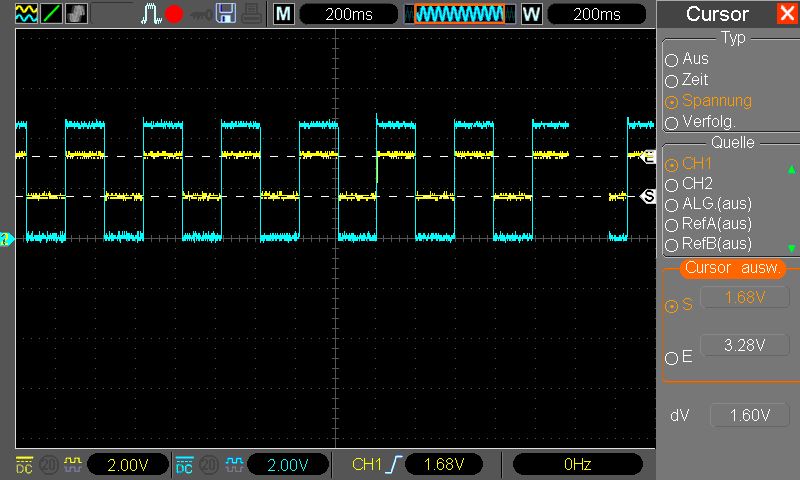Click the printer icon in top toolbar
Image resolution: width=800 pixels, height=480 pixels.
tap(250, 14)
